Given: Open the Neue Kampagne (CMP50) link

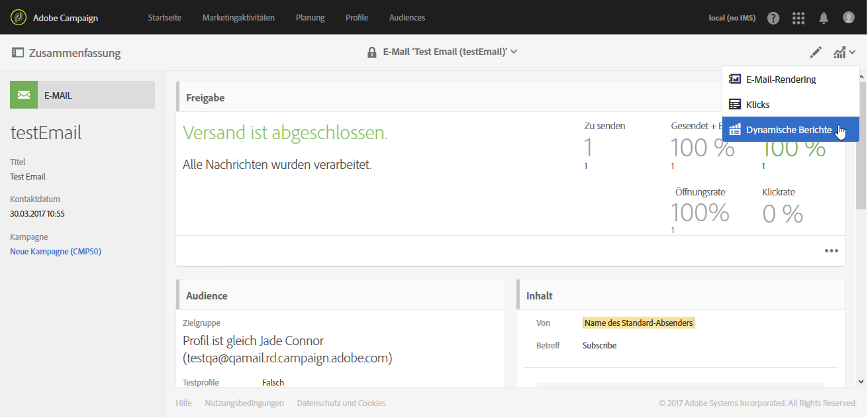Looking at the screenshot, I should tap(56, 252).
